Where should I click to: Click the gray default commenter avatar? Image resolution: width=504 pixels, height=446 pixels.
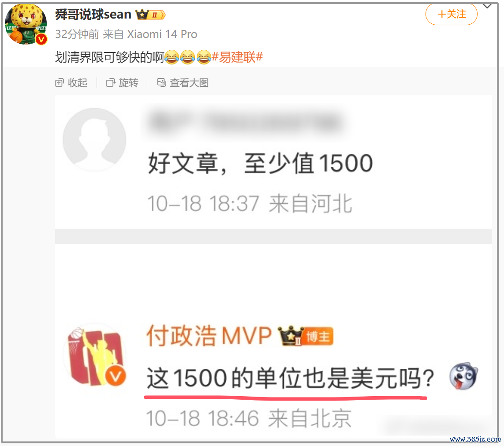(x=94, y=139)
